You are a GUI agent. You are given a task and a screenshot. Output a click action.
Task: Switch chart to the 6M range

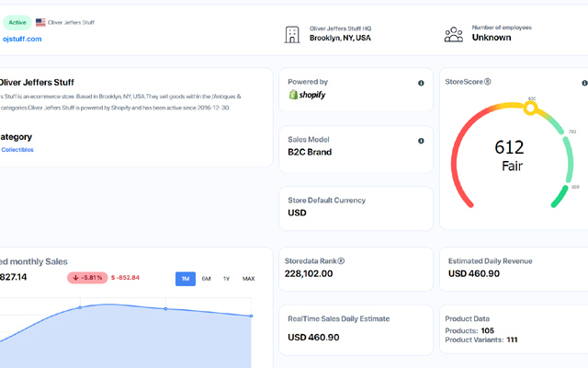point(206,279)
